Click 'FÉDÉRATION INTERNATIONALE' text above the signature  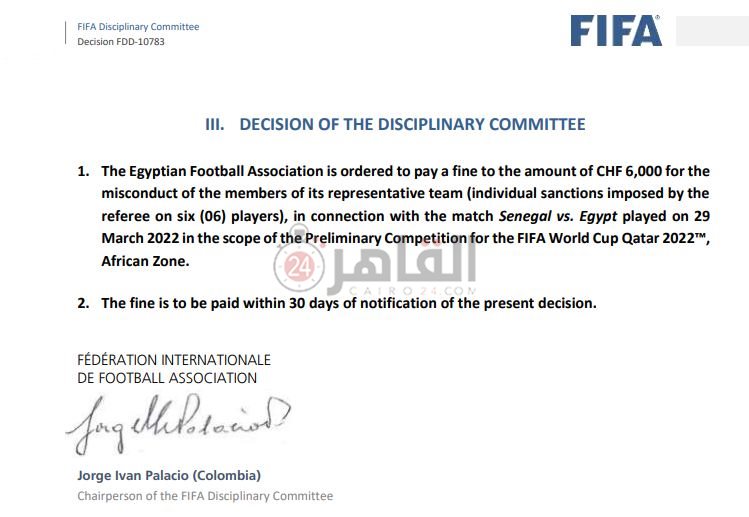pos(174,360)
